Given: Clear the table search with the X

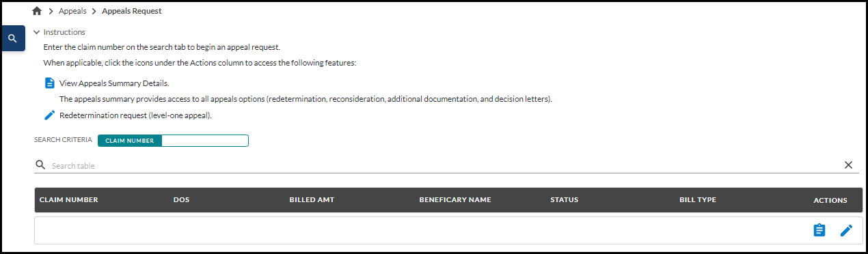Looking at the screenshot, I should [848, 165].
